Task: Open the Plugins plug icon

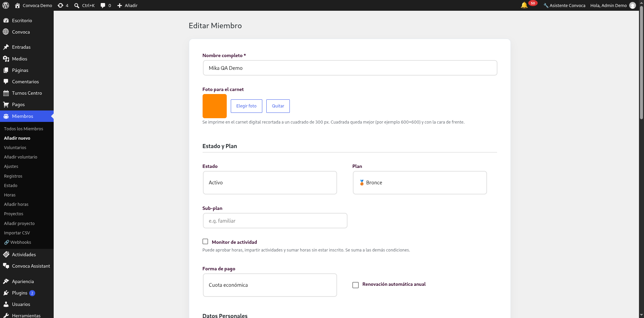Action: pos(6,293)
